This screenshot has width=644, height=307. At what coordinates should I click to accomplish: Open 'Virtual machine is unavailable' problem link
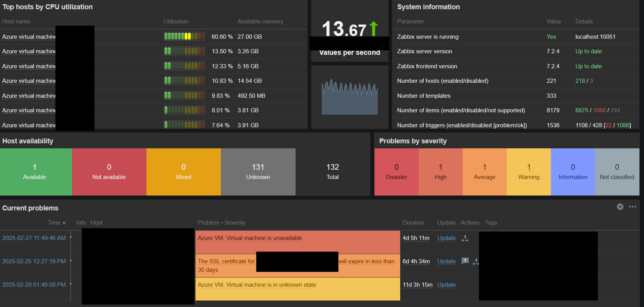coord(250,238)
